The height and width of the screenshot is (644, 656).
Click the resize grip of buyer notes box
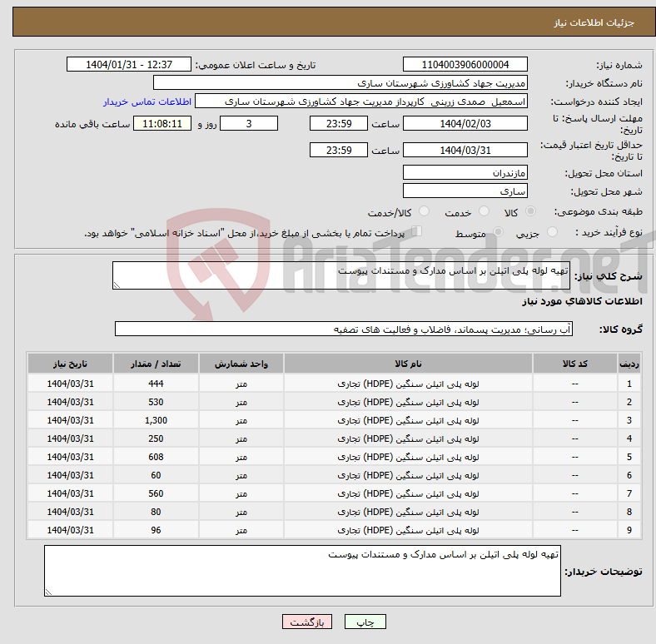[x=48, y=592]
